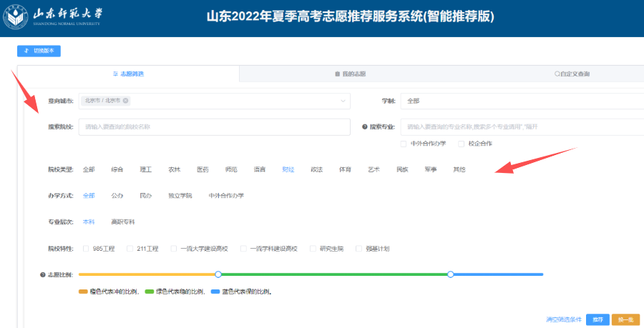Select 军事 school type
This screenshot has width=644, height=328.
[431, 169]
